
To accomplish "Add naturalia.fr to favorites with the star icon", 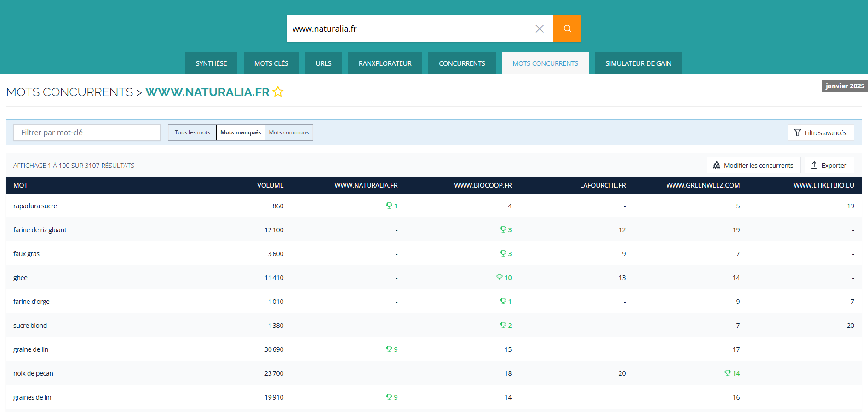I will [x=278, y=92].
